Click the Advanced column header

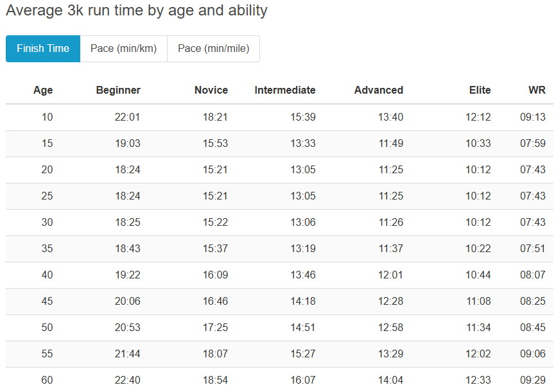click(379, 90)
